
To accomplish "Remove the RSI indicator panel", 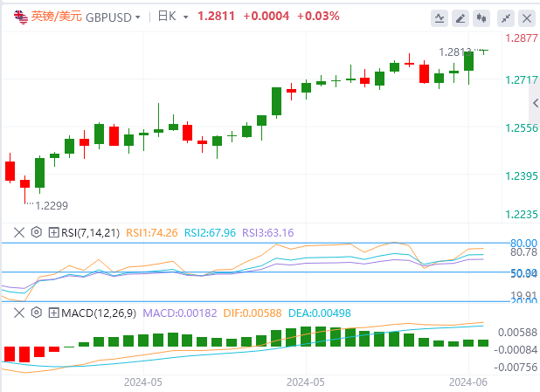I will (x=19, y=232).
